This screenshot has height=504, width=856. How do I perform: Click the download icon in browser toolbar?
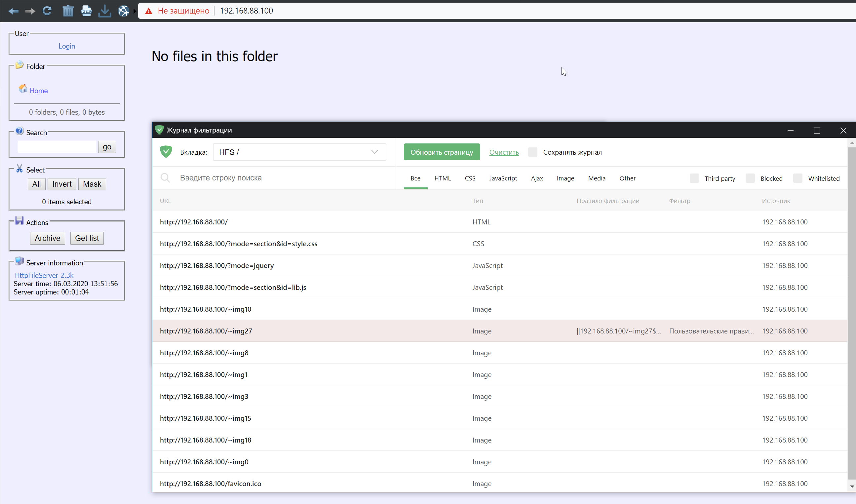(x=105, y=11)
